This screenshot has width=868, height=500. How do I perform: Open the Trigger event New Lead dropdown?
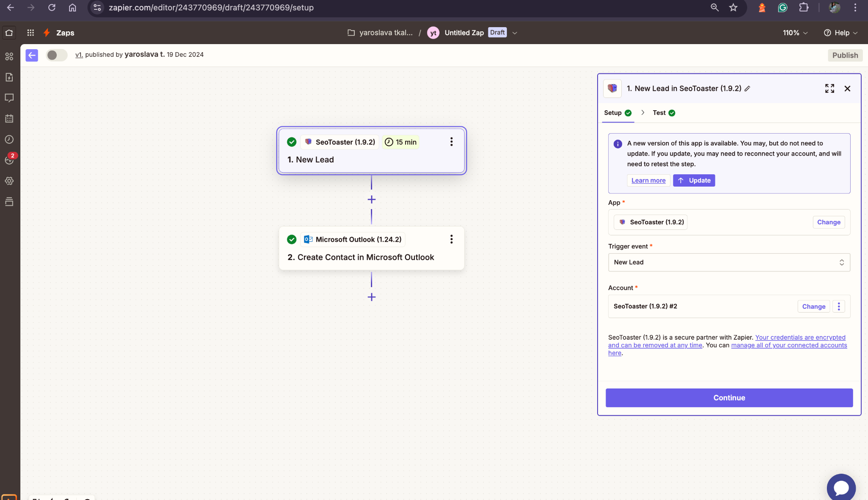pos(729,262)
